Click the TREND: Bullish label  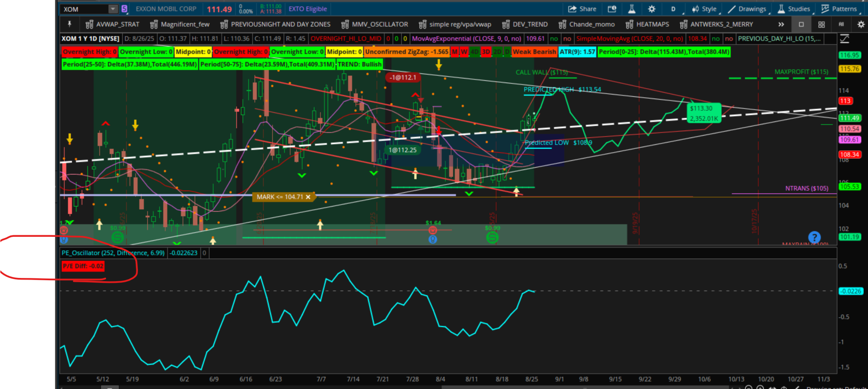pyautogui.click(x=360, y=64)
